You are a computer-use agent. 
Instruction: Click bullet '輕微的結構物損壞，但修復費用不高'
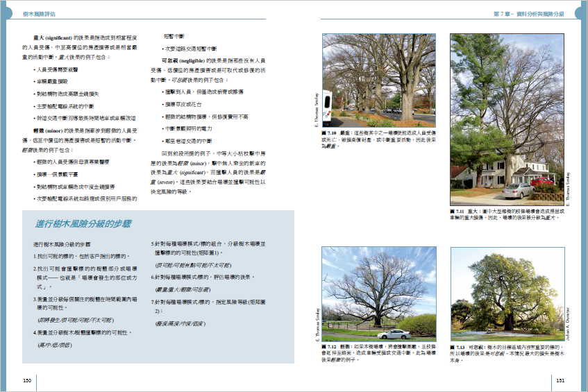click(205, 117)
